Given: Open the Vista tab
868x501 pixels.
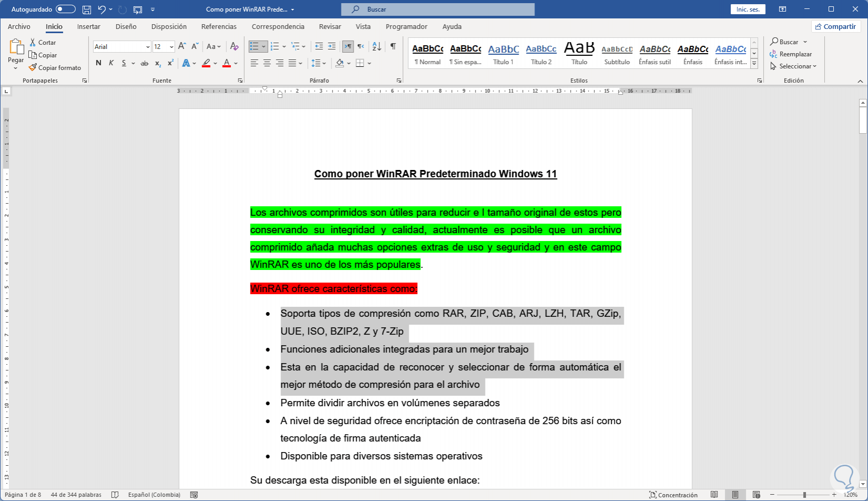Looking at the screenshot, I should [363, 26].
